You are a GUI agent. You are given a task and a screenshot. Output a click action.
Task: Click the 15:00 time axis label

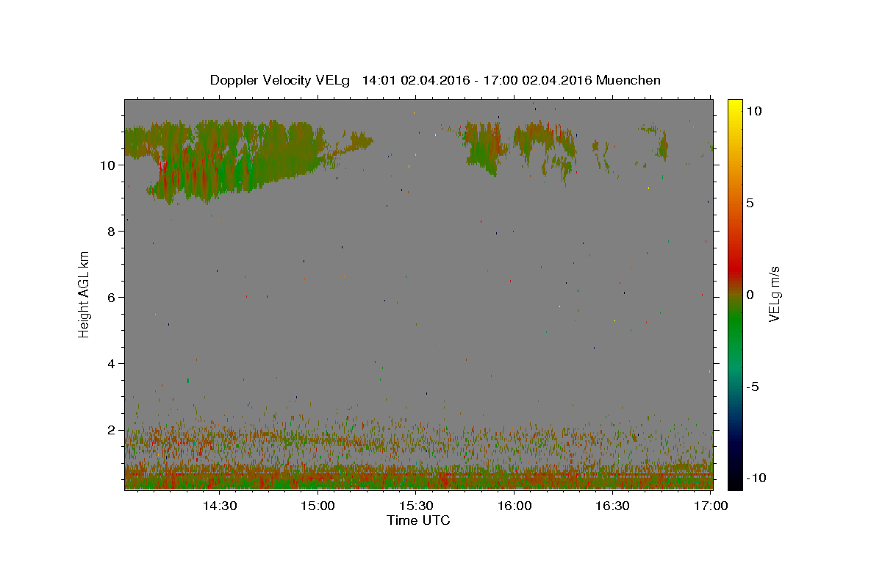(318, 506)
